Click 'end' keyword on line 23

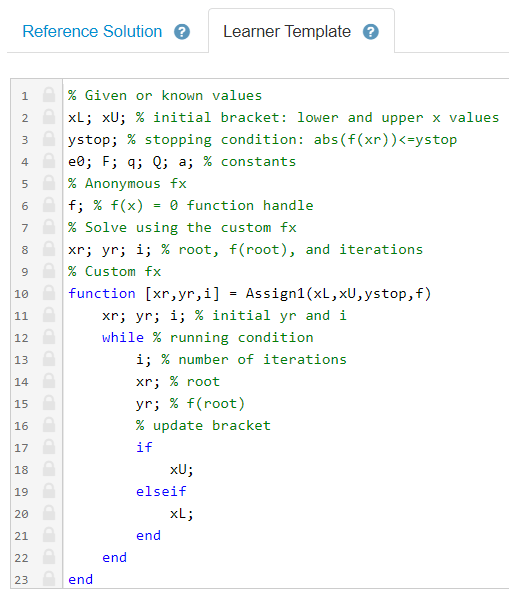[x=80, y=579]
